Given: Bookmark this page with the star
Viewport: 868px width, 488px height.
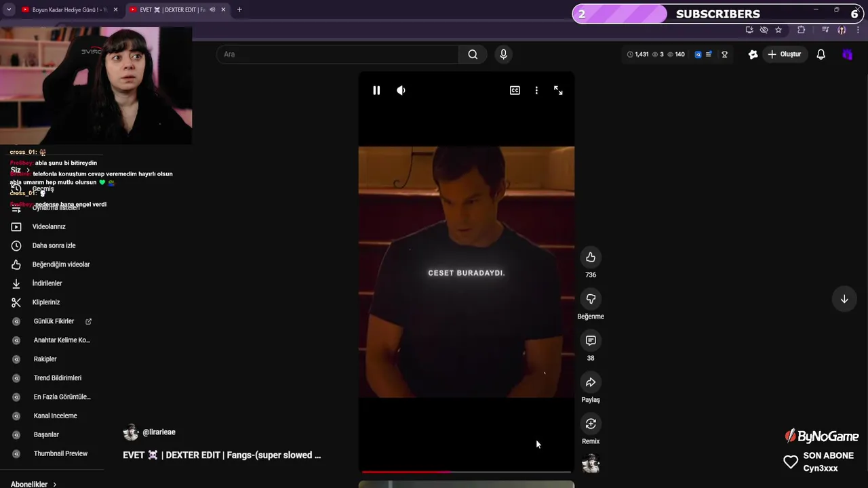Looking at the screenshot, I should coord(778,30).
